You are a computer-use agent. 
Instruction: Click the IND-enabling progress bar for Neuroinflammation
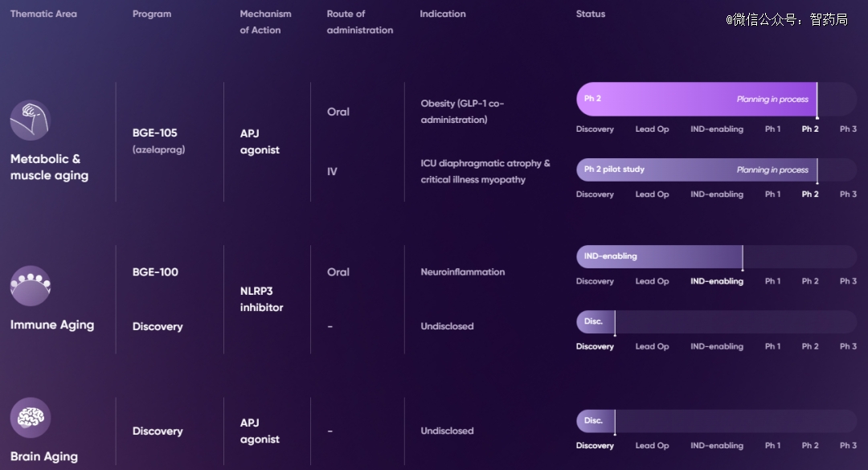659,256
